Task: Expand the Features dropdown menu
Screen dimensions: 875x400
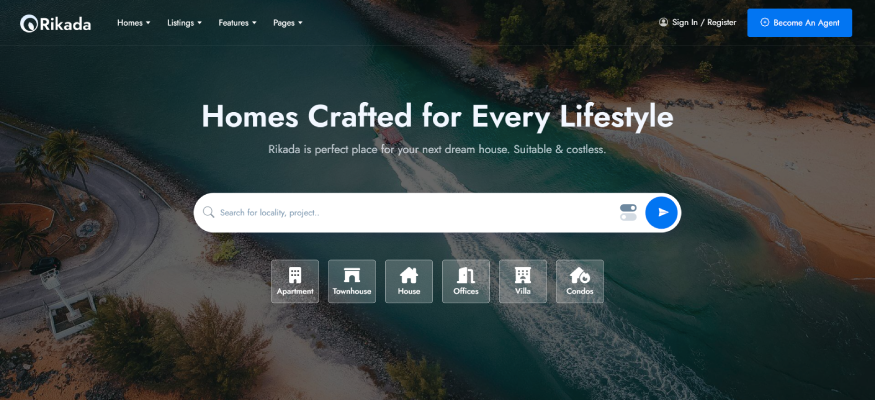Action: 237,23
